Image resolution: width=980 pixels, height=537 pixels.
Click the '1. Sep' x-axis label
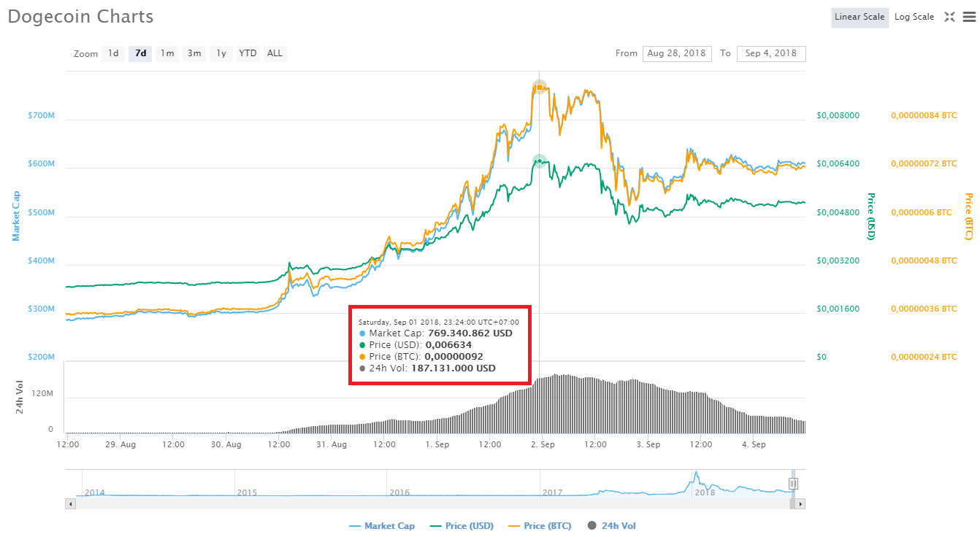(437, 444)
